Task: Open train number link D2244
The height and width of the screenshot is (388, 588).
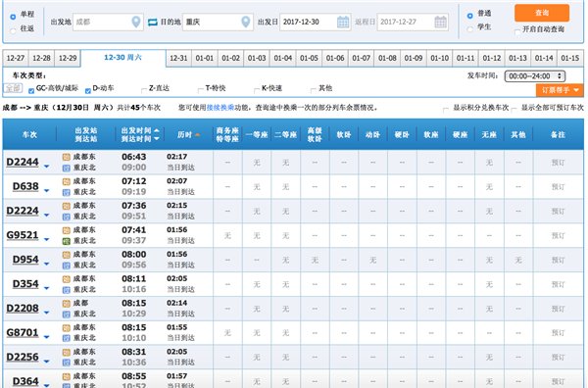Action: 23,162
